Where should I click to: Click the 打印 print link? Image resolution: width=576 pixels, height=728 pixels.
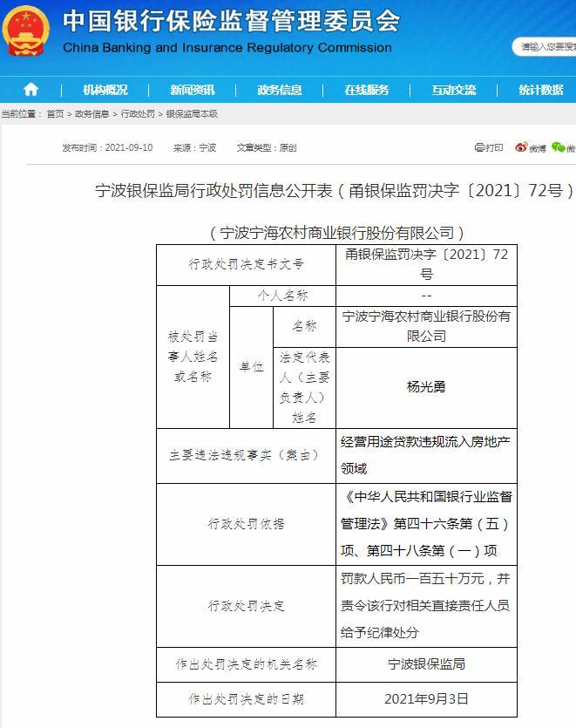pyautogui.click(x=494, y=147)
